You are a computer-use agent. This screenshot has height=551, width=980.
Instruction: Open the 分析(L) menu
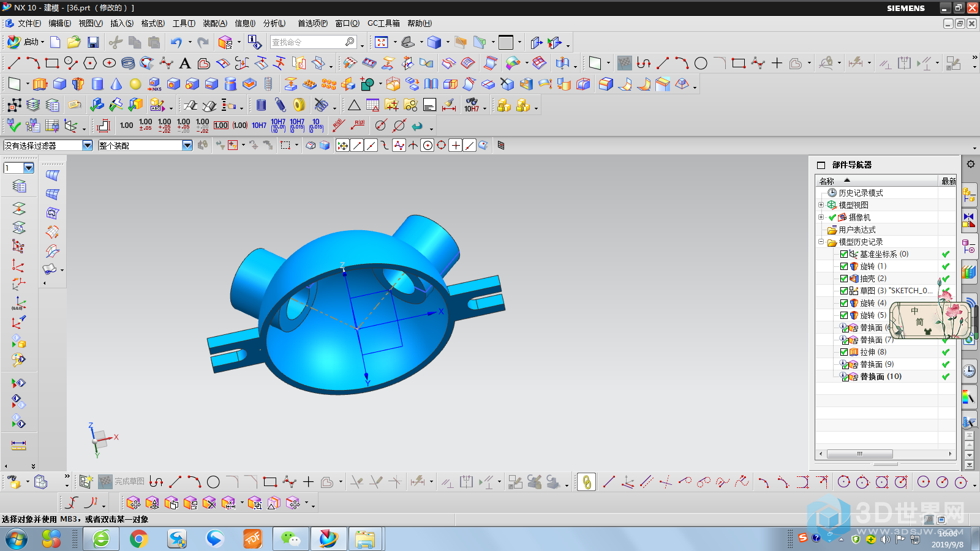click(274, 23)
